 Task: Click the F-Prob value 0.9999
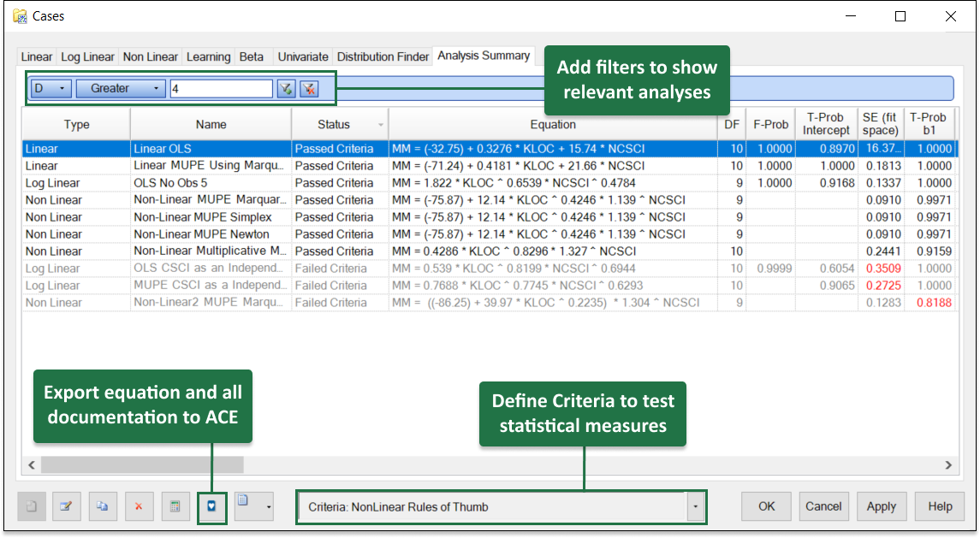click(775, 269)
